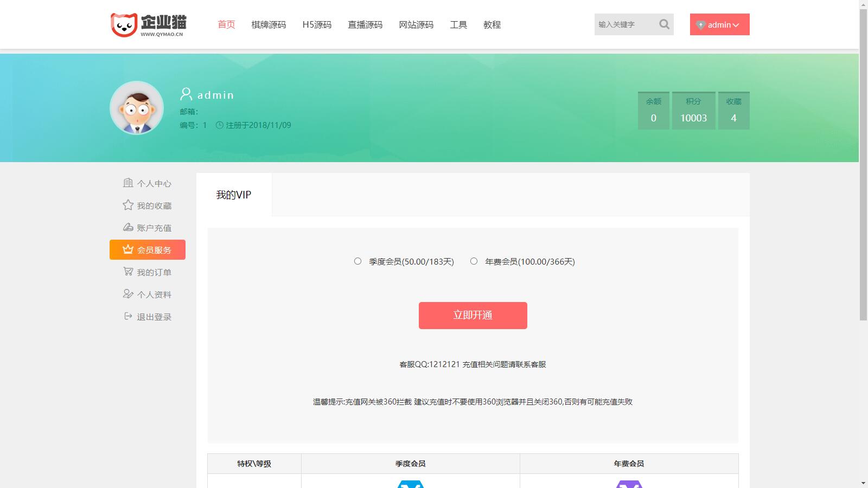Switch to the 我的VIP tab
Screen dimensions: 868x488
click(x=234, y=195)
